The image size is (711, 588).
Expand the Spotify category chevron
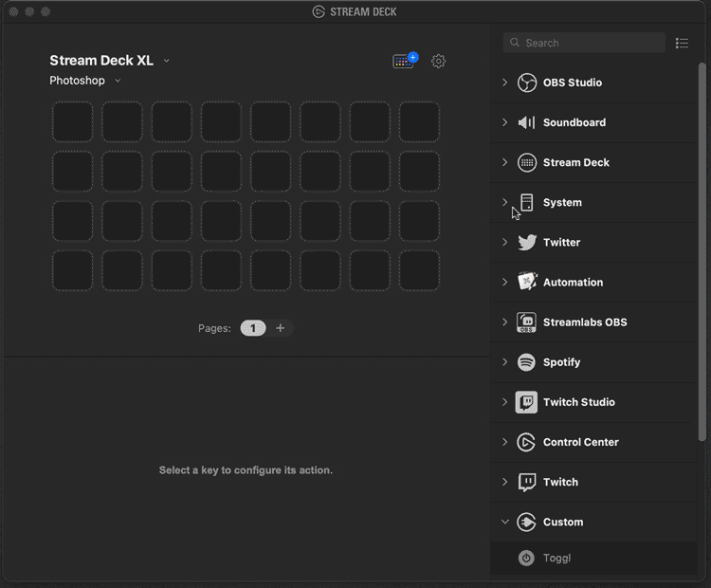click(504, 362)
